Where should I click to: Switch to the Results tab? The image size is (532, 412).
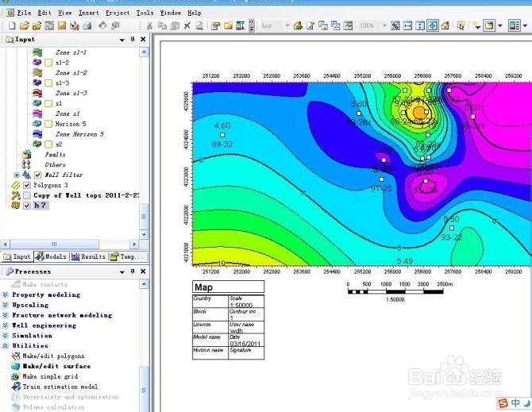(89, 256)
